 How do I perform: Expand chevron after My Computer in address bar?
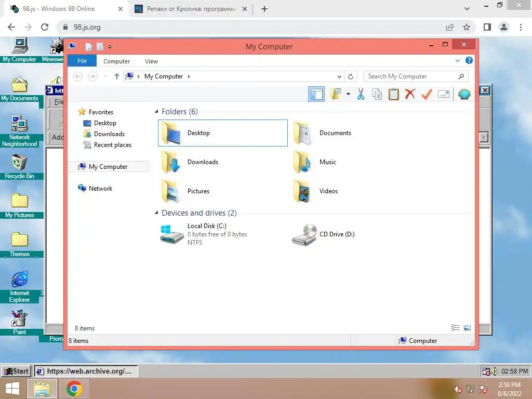pyautogui.click(x=189, y=76)
